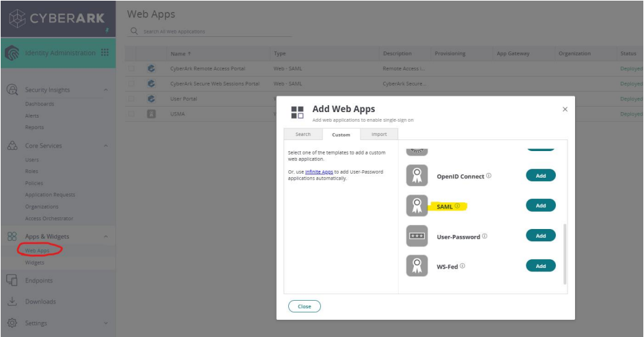Switch to the Import tab
Screen dimensions: 644x337
[378, 135]
